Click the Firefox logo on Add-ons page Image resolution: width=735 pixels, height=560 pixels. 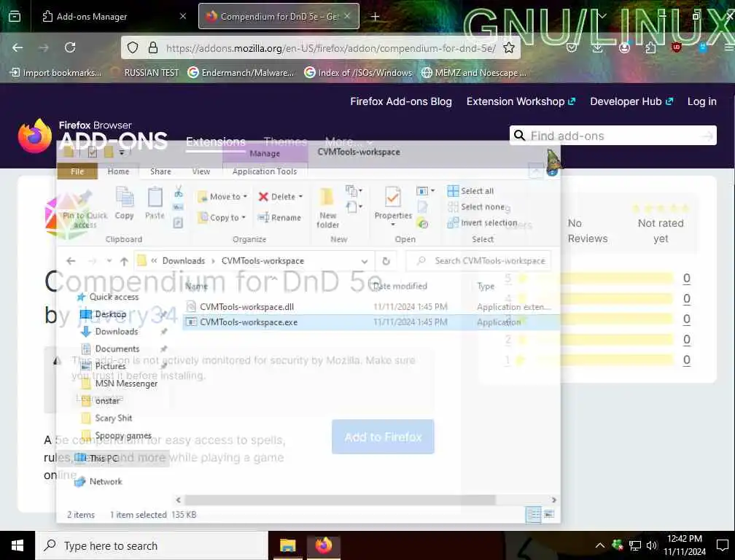point(35,136)
